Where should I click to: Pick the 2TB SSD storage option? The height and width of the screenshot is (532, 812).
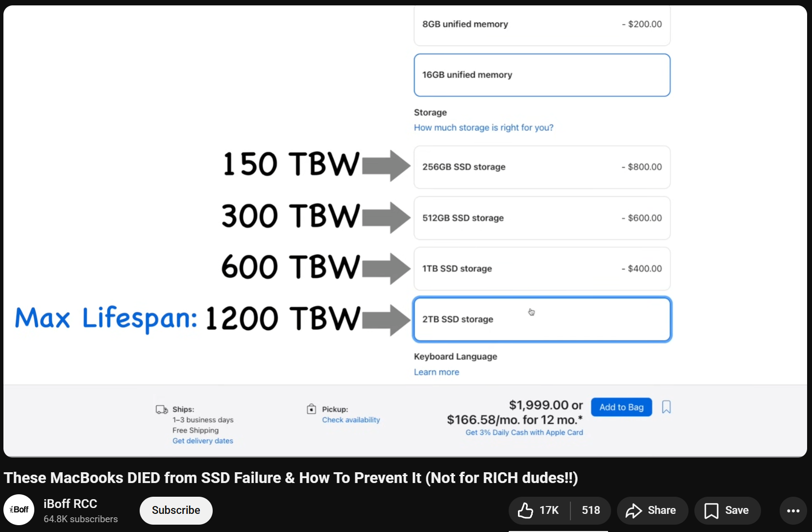pos(542,319)
